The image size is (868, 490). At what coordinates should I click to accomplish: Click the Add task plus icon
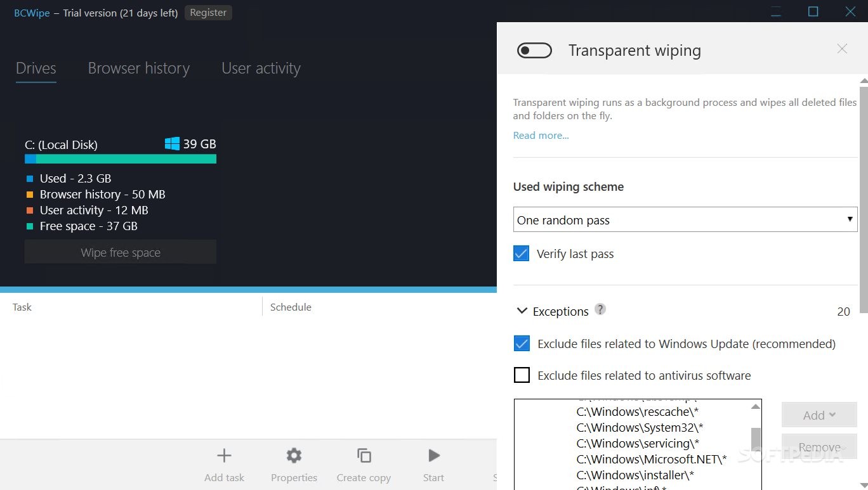pyautogui.click(x=224, y=455)
